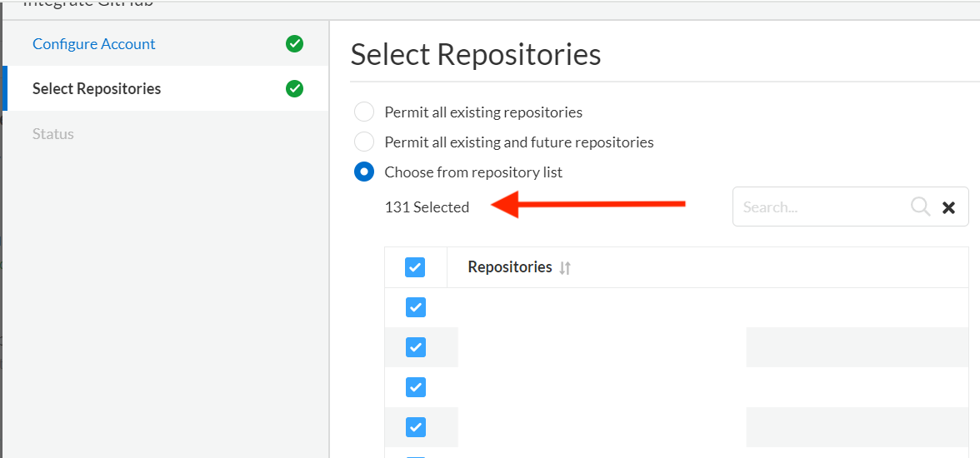Viewport: 980px width, 458px height.
Task: Select the Permit all existing repositories radio
Action: (x=364, y=112)
